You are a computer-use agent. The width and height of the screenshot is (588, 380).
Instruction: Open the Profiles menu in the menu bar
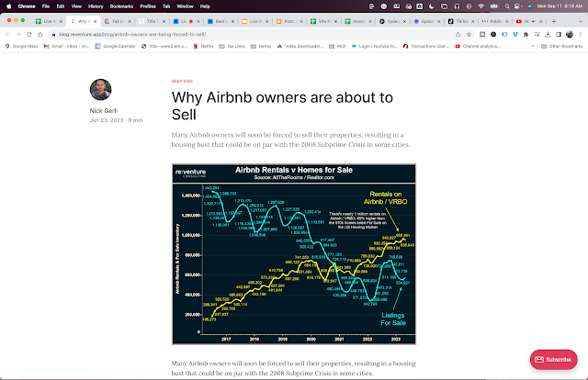tap(148, 6)
